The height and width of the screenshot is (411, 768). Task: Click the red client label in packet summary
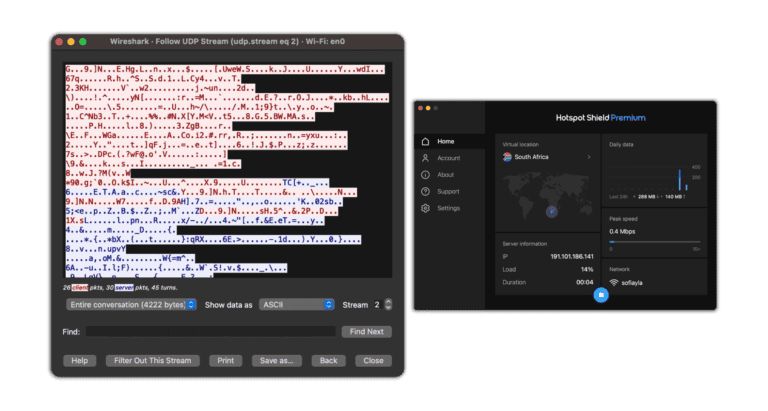(80, 288)
